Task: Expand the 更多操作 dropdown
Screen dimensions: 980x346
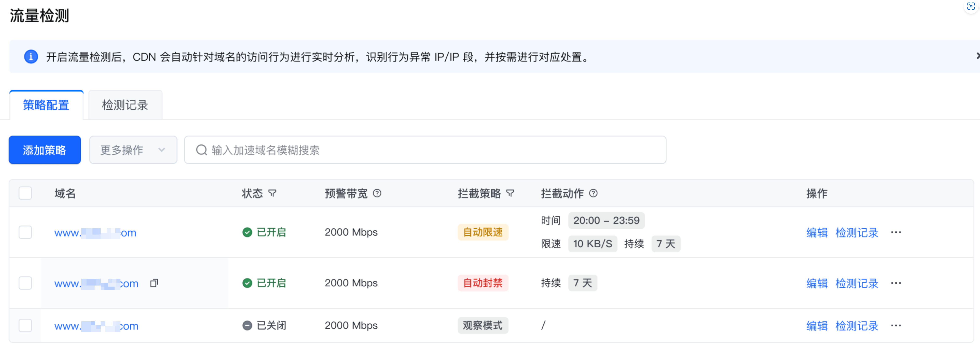Action: (x=133, y=150)
